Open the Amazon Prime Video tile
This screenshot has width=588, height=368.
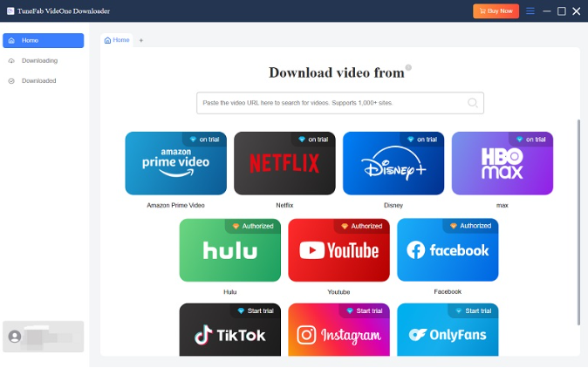pyautogui.click(x=176, y=163)
